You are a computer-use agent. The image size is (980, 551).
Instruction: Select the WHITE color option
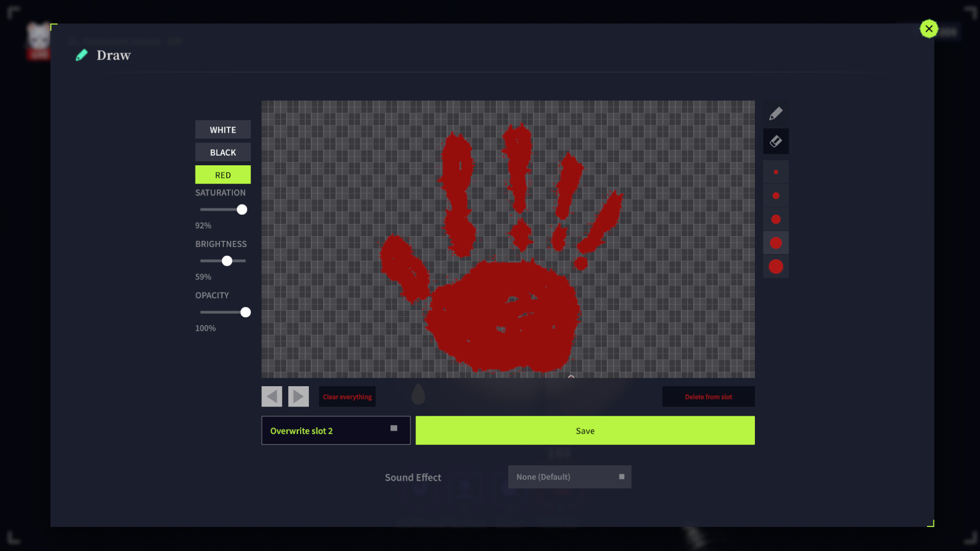[223, 130]
